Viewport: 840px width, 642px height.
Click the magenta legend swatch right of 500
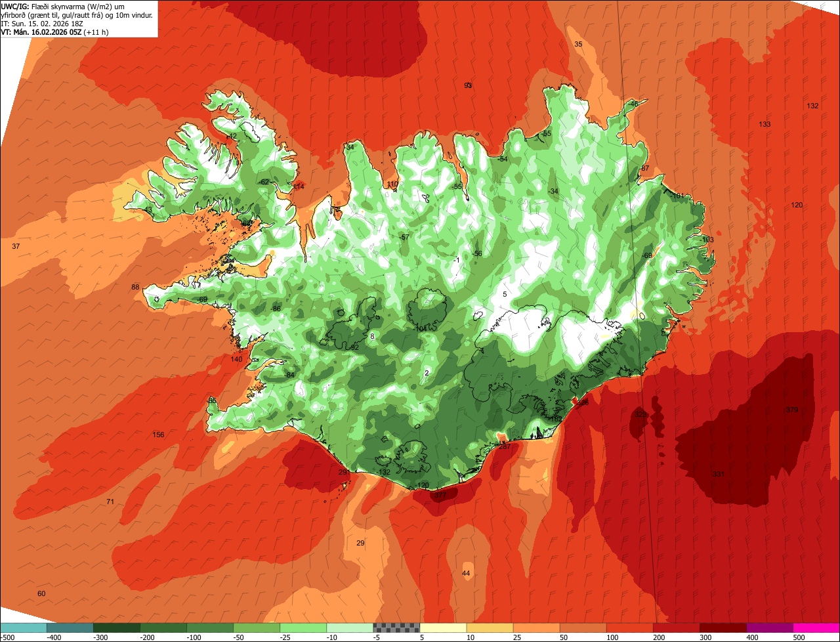tap(816, 628)
